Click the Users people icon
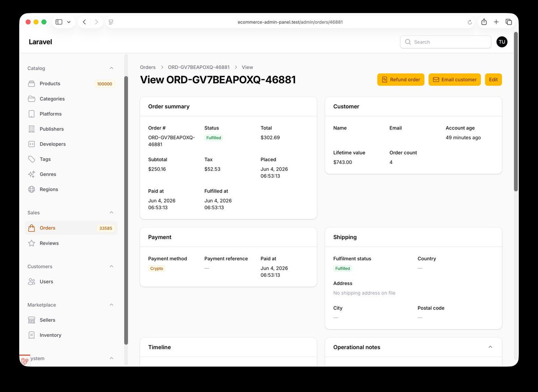538x392 pixels. tap(31, 282)
